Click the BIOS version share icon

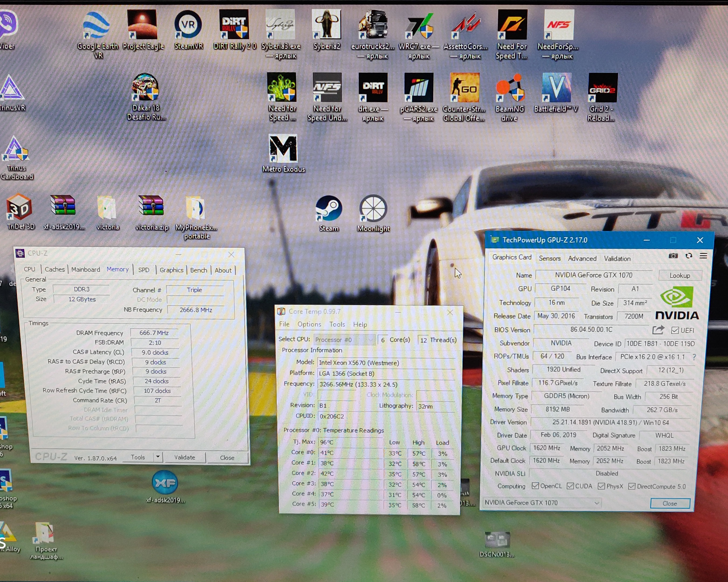(658, 330)
